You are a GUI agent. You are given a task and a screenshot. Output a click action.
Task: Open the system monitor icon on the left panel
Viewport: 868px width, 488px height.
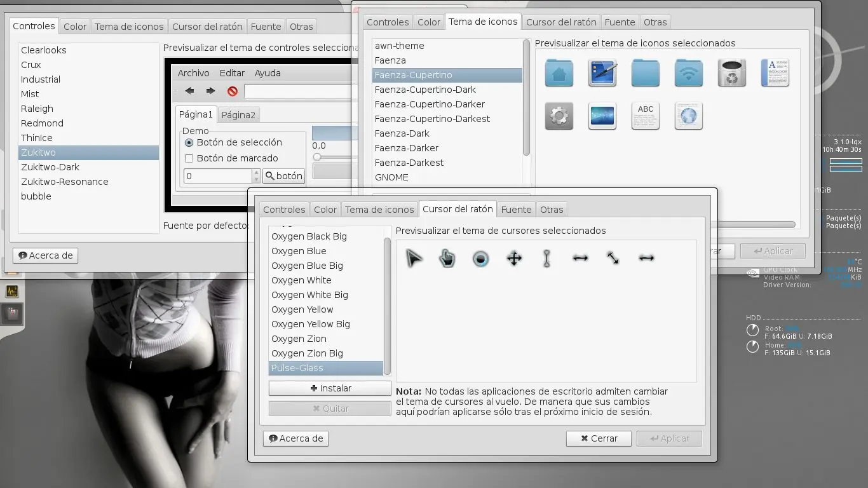12,291
